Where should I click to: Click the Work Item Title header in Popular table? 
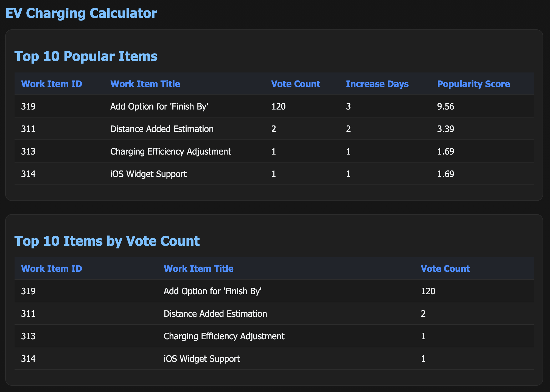(x=145, y=84)
